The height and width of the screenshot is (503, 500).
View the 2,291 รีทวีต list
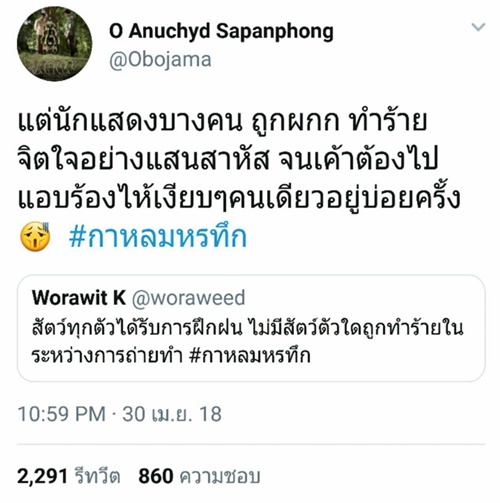tap(69, 476)
